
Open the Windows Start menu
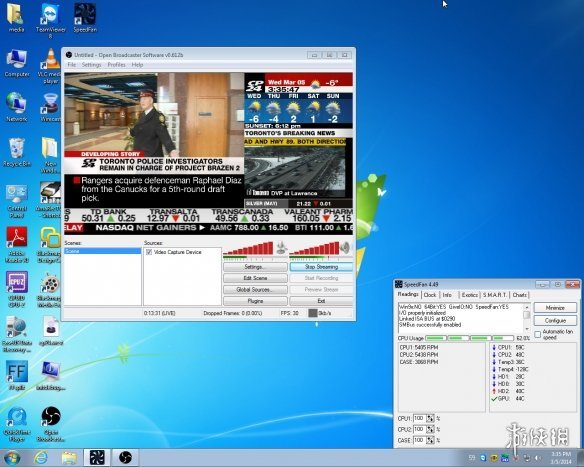12,458
